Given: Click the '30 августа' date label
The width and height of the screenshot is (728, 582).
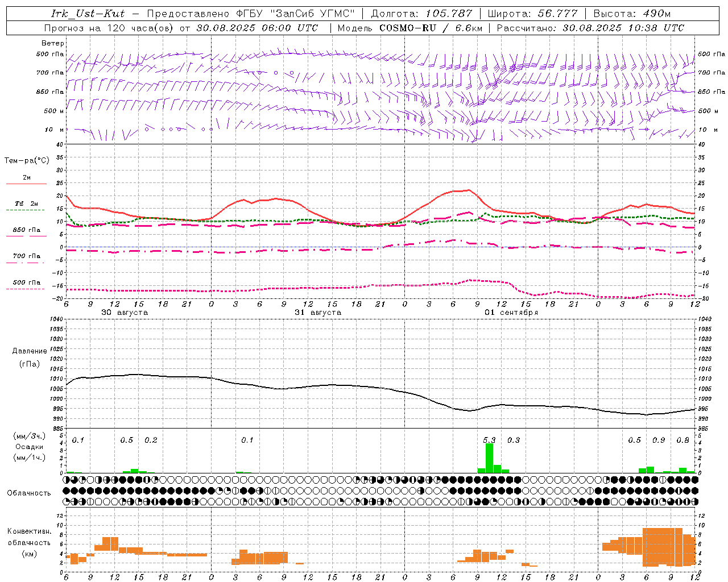Looking at the screenshot, I should [125, 313].
